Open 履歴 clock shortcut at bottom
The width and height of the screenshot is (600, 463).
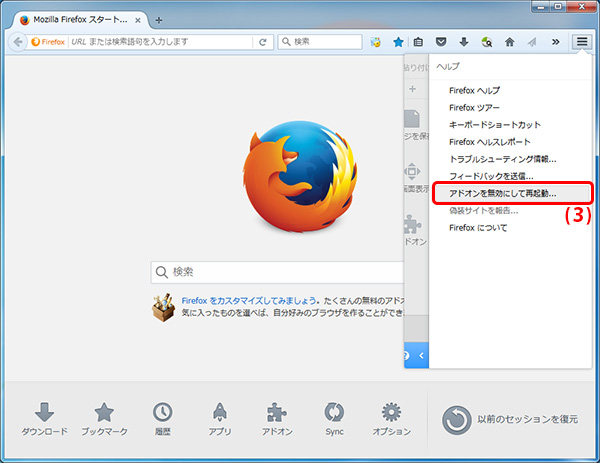[163, 419]
